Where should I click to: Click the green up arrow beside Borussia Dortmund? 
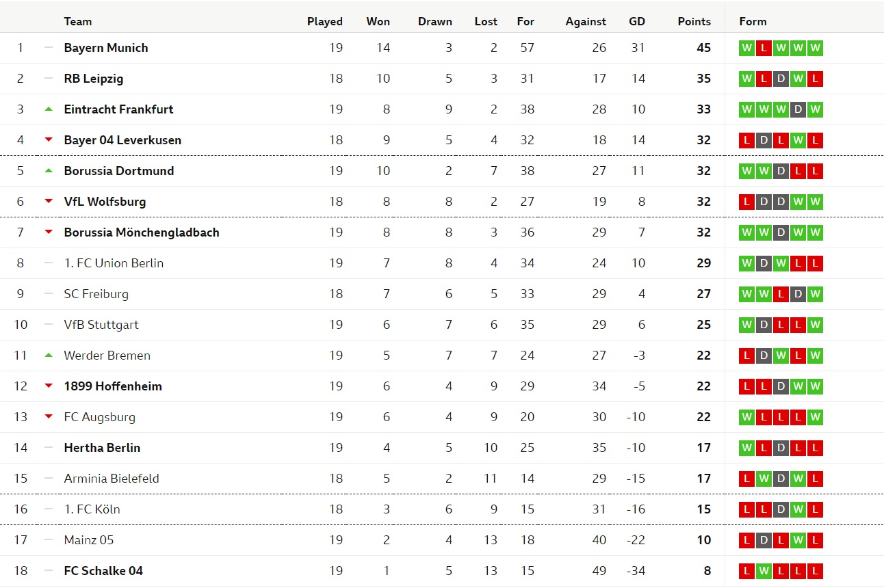[49, 170]
